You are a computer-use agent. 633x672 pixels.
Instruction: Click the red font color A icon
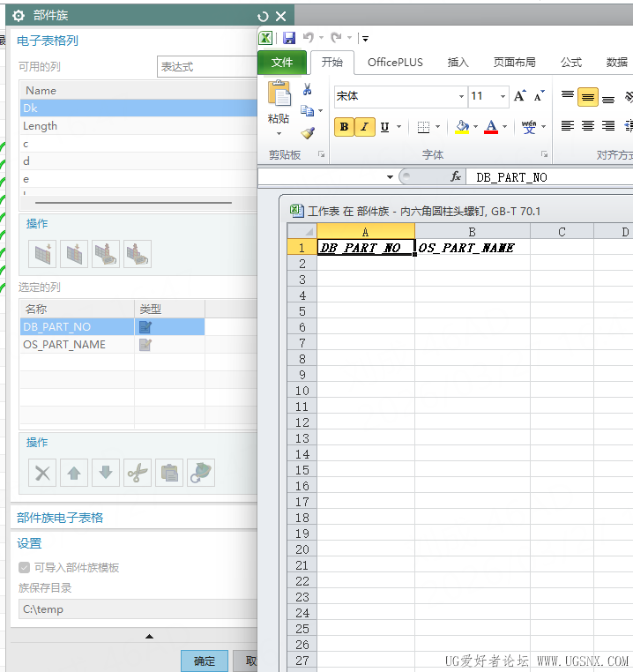[x=491, y=127]
